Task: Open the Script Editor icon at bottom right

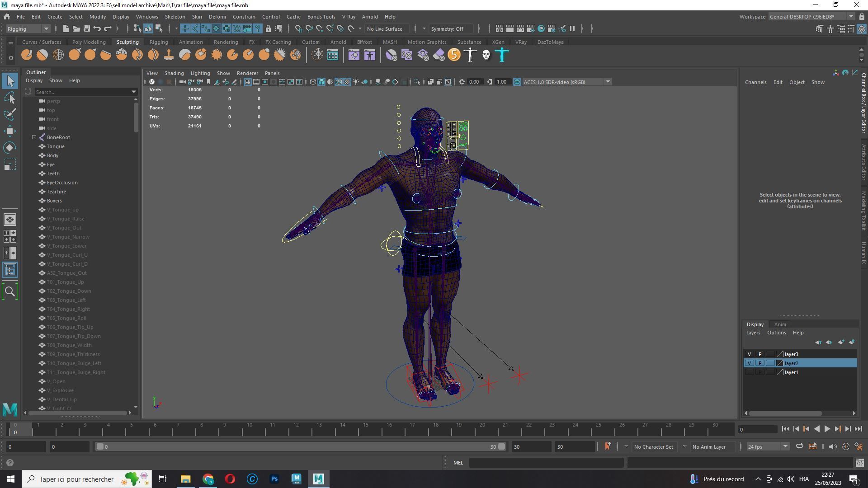Action: coord(859,463)
